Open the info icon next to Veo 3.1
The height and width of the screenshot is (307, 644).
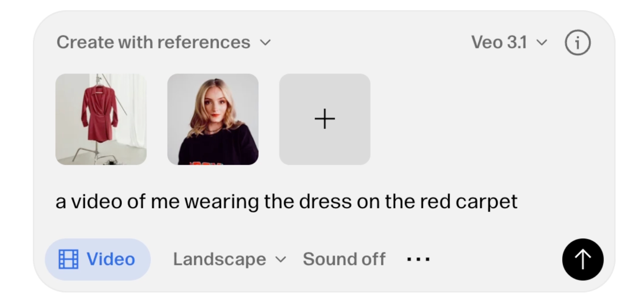pyautogui.click(x=577, y=43)
